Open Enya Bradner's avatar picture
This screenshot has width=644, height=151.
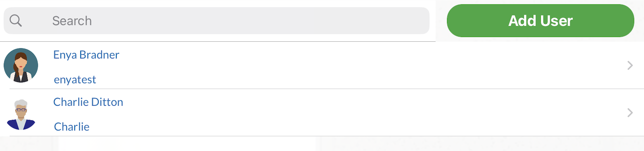click(21, 65)
